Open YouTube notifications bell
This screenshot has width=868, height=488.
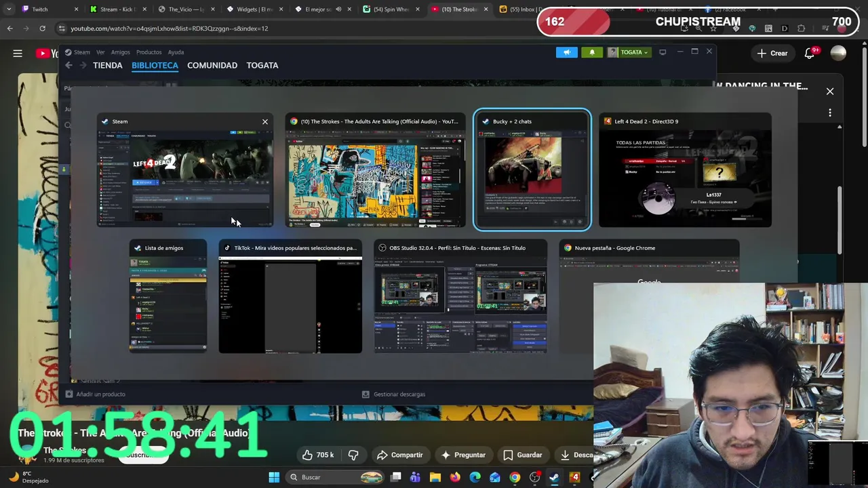click(x=810, y=54)
